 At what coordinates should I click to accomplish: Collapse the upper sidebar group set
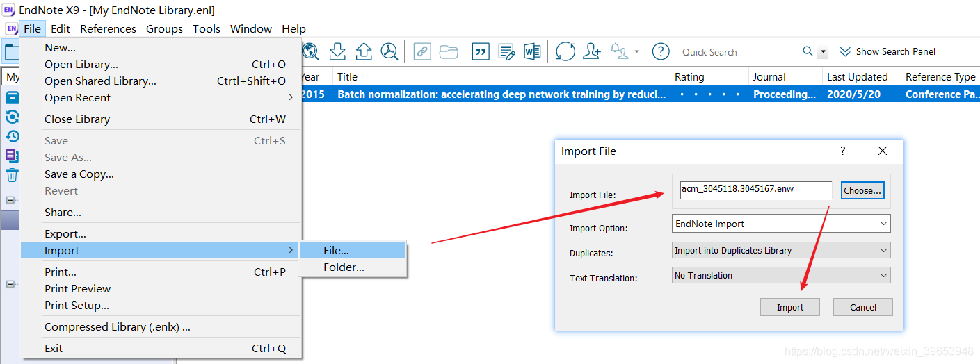[x=10, y=200]
